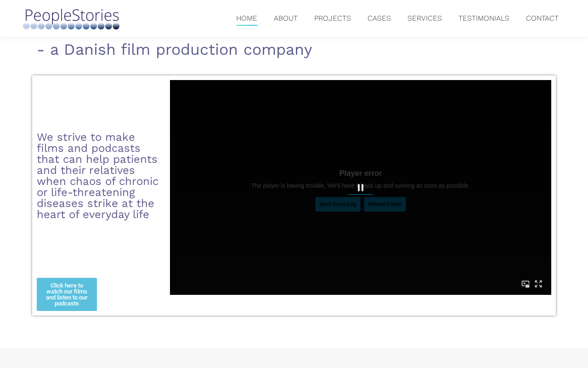Navigate to CASES

(x=379, y=18)
